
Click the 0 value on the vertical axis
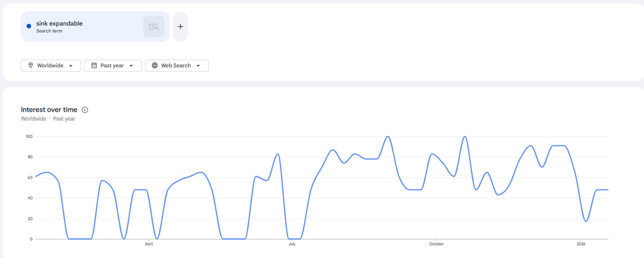pyautogui.click(x=31, y=239)
